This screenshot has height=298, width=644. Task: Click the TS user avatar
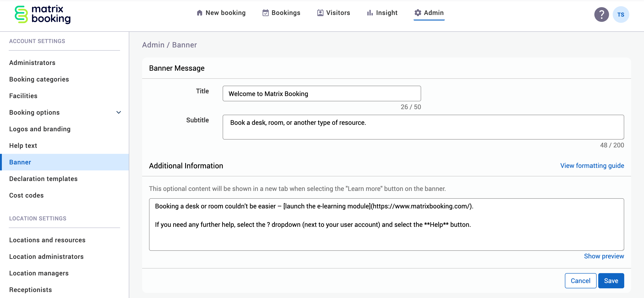pos(621,14)
